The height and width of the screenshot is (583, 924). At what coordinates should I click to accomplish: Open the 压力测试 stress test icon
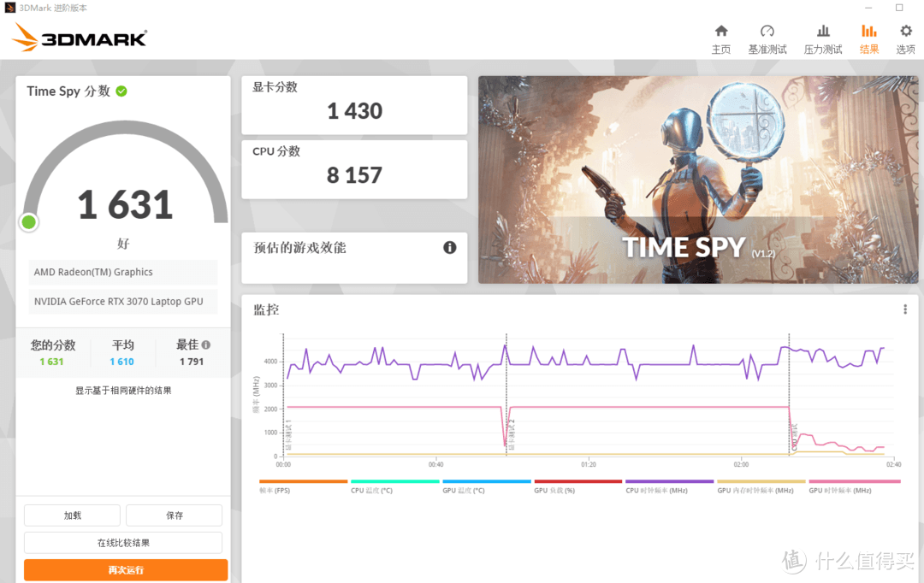[823, 32]
